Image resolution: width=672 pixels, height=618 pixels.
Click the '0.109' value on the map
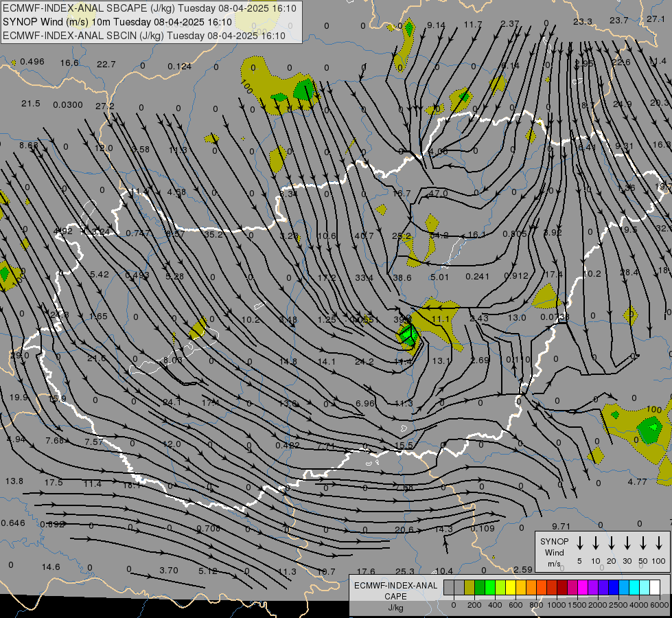pyautogui.click(x=483, y=528)
